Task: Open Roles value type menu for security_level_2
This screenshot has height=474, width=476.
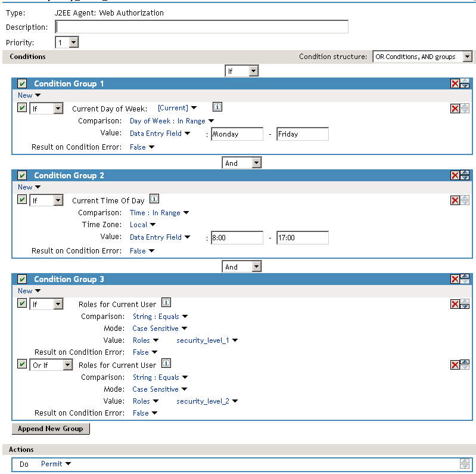Action: click(146, 401)
